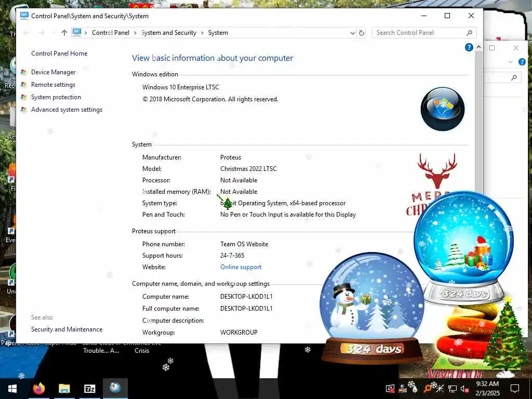
Task: Expand chevron after Control Panel breadcrumb
Action: 135,33
